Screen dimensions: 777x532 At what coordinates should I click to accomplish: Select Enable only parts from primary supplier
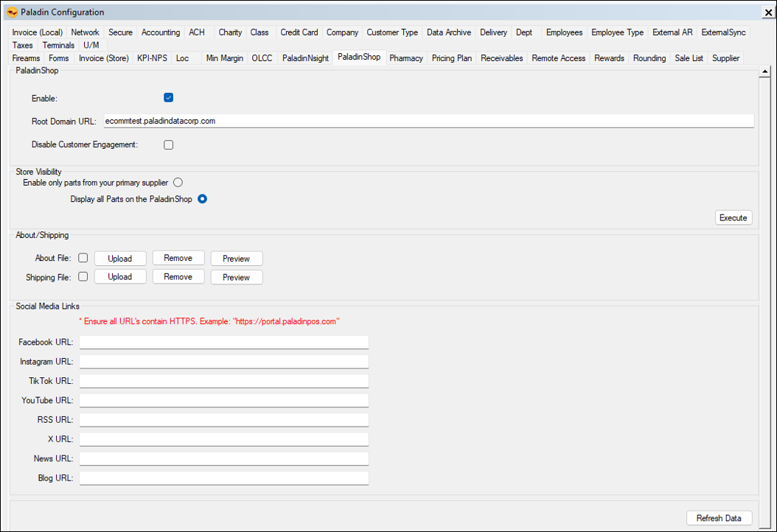(178, 182)
